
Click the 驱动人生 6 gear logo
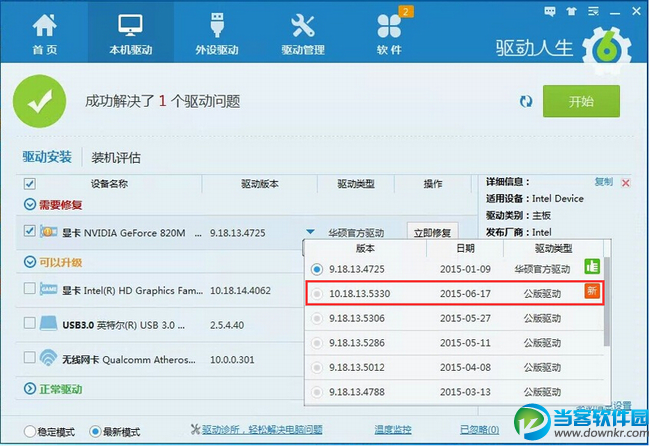pyautogui.click(x=606, y=51)
